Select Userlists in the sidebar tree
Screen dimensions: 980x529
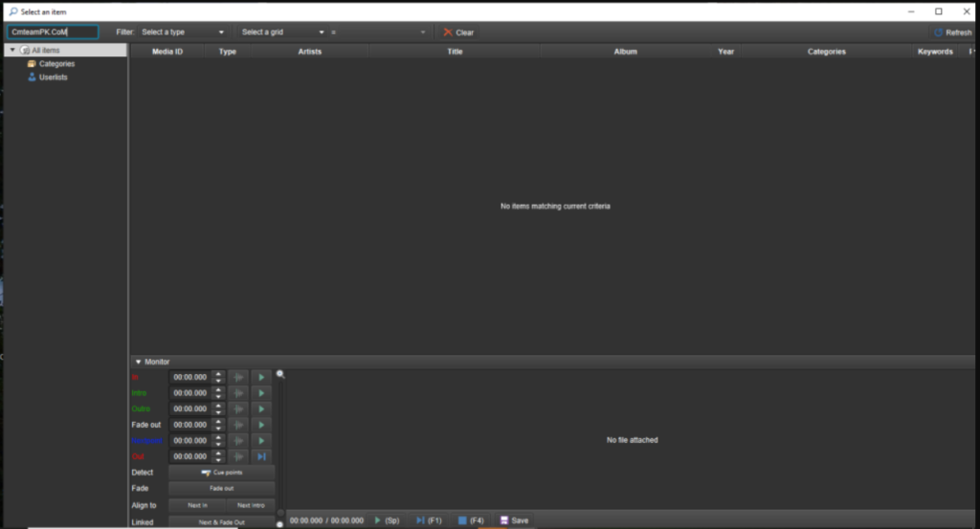coord(53,77)
